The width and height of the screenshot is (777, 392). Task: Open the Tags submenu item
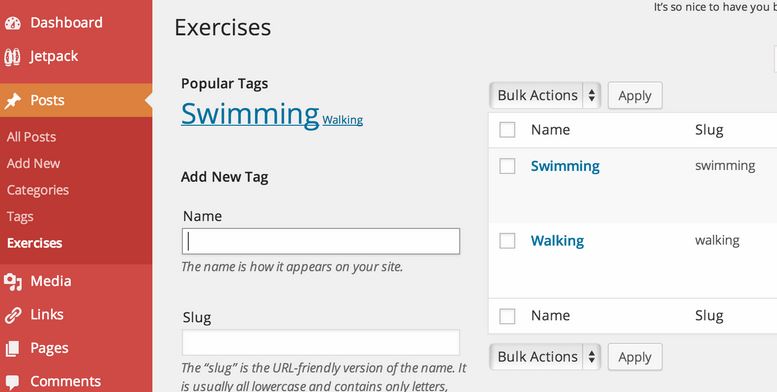(x=20, y=217)
